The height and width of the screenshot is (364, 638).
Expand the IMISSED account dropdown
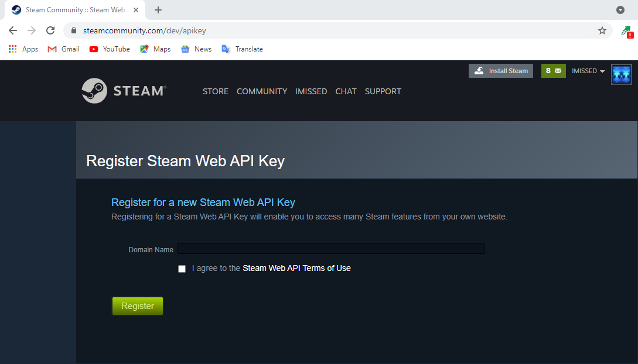point(588,71)
